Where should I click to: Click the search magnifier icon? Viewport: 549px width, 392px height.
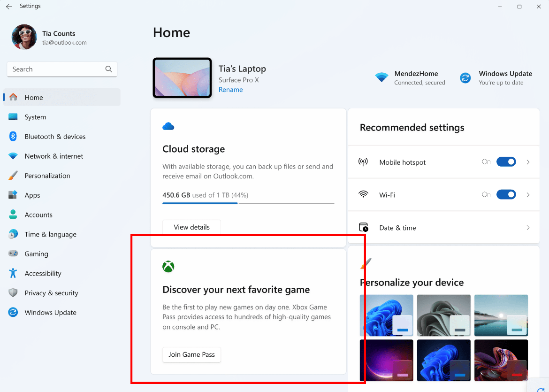108,69
